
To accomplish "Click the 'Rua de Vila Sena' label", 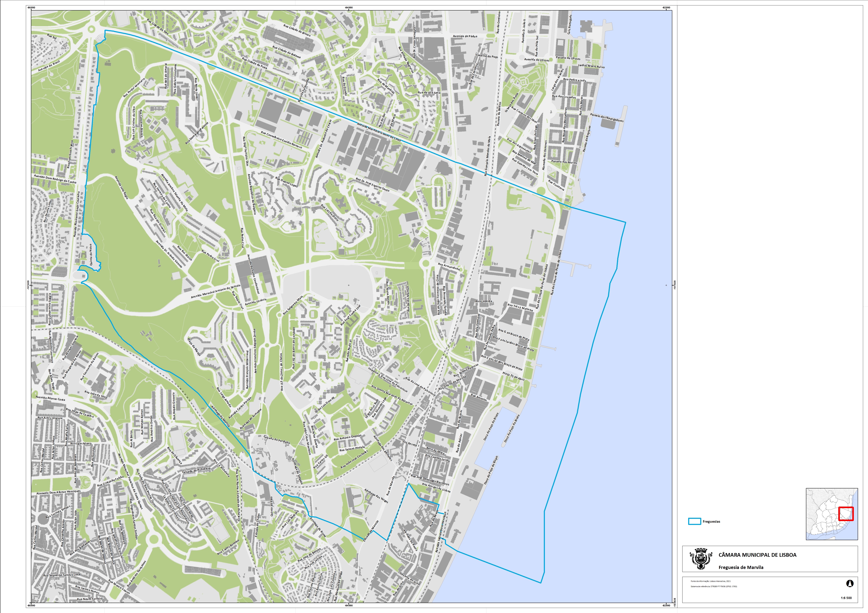I will 429,93.
